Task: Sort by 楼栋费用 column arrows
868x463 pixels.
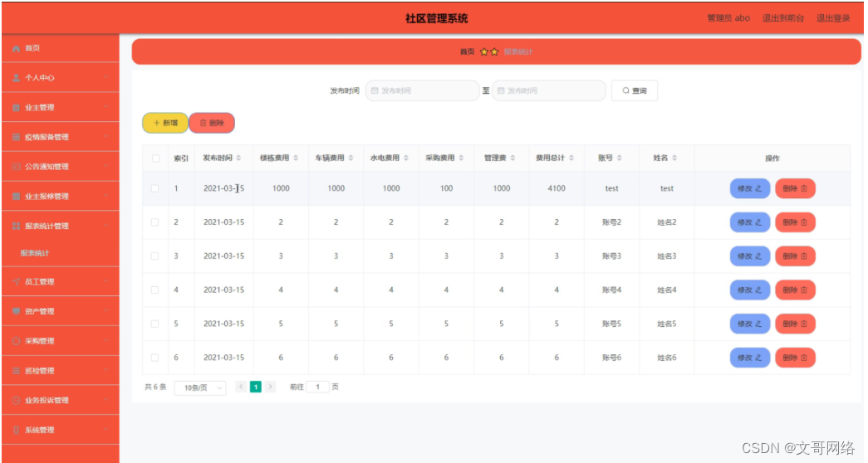Action: 296,158
